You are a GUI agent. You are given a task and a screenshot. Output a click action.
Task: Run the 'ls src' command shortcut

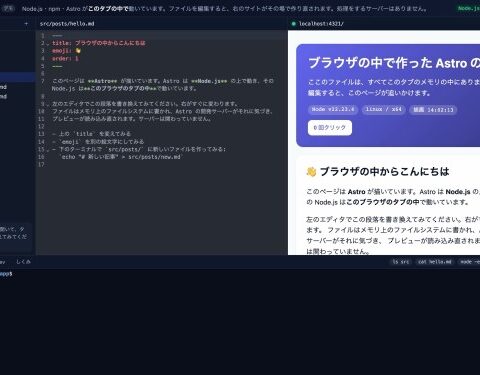[401, 262]
